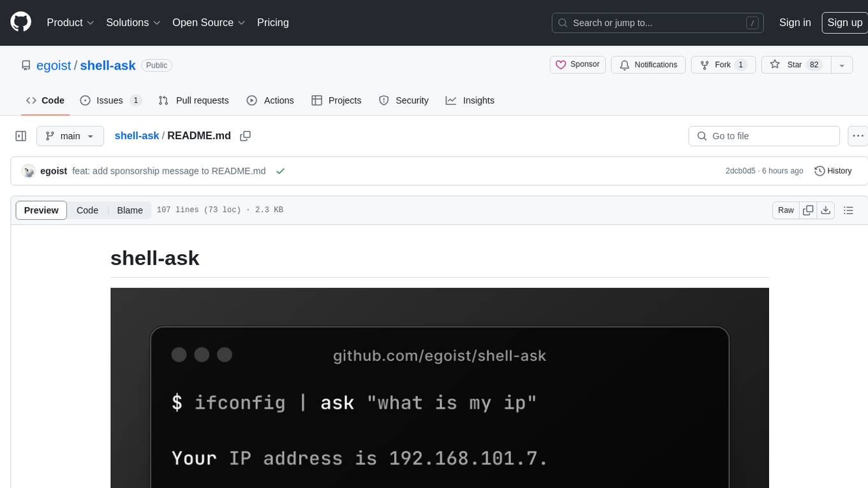Screen dimensions: 868x488
Task: Copy raw file contents icon
Action: (808, 210)
